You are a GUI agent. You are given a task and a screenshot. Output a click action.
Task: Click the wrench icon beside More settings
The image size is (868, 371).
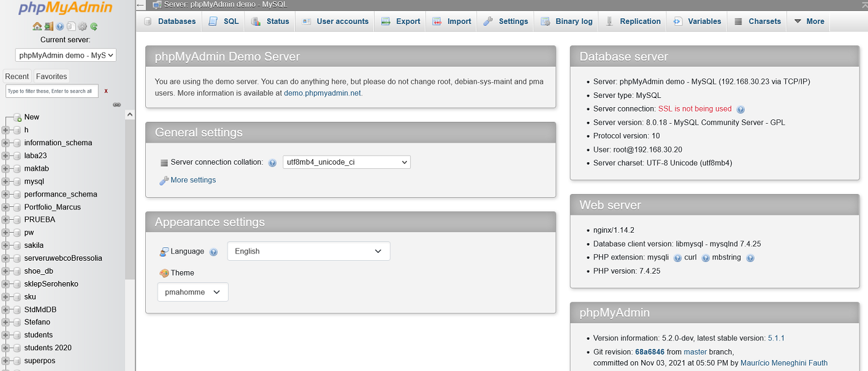click(x=164, y=181)
